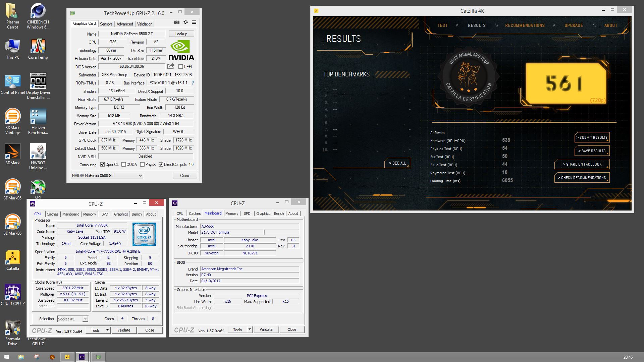Image resolution: width=644 pixels, height=362 pixels.
Task: Click the BIOS Version field in GPU-Z
Action: pos(132,66)
